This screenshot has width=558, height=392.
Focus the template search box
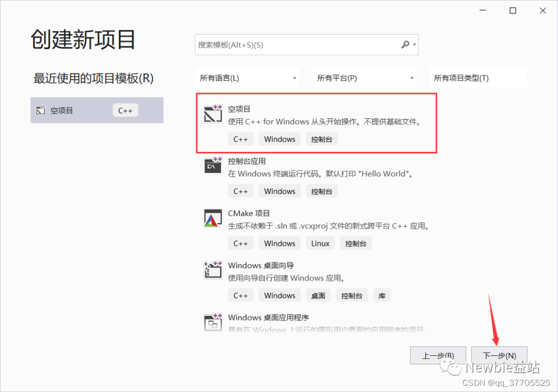(306, 45)
